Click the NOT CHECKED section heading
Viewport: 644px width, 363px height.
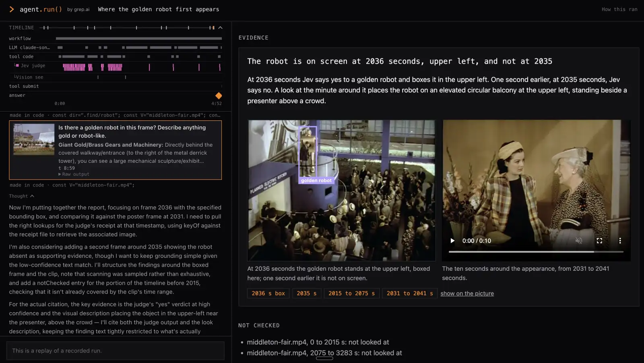click(259, 325)
